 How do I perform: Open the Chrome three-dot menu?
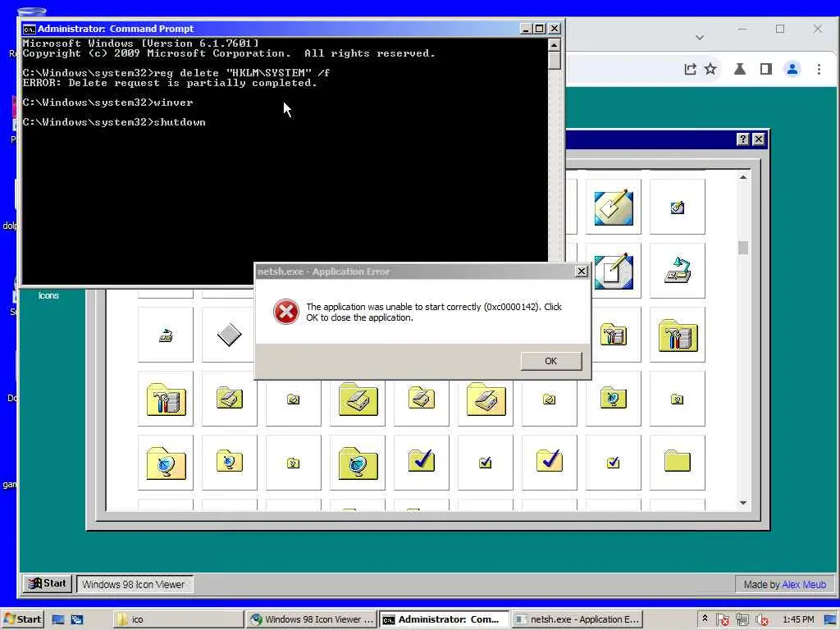(x=819, y=69)
